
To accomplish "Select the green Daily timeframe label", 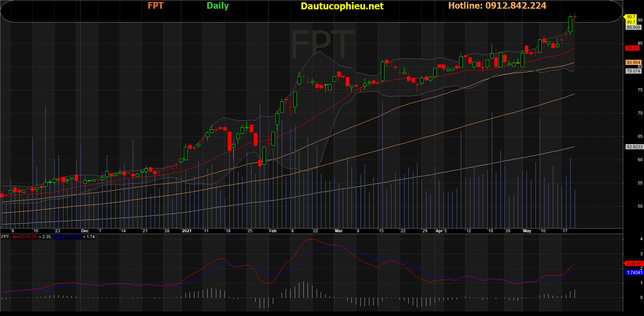I will (x=218, y=6).
